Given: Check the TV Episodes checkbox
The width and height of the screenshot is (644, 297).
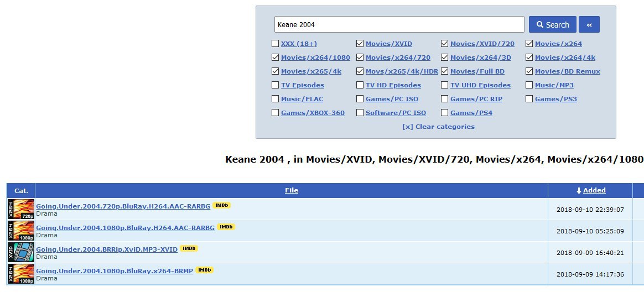Looking at the screenshot, I should [x=275, y=85].
